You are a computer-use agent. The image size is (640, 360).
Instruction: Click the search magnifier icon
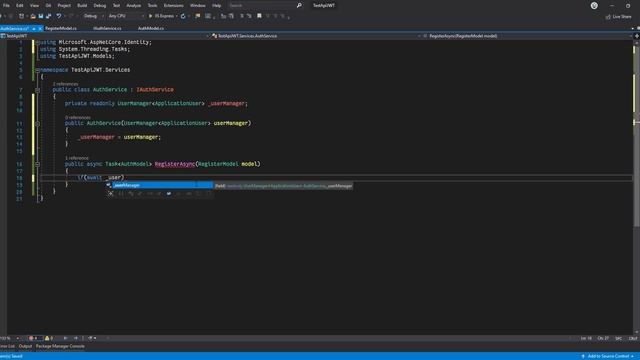(x=299, y=6)
